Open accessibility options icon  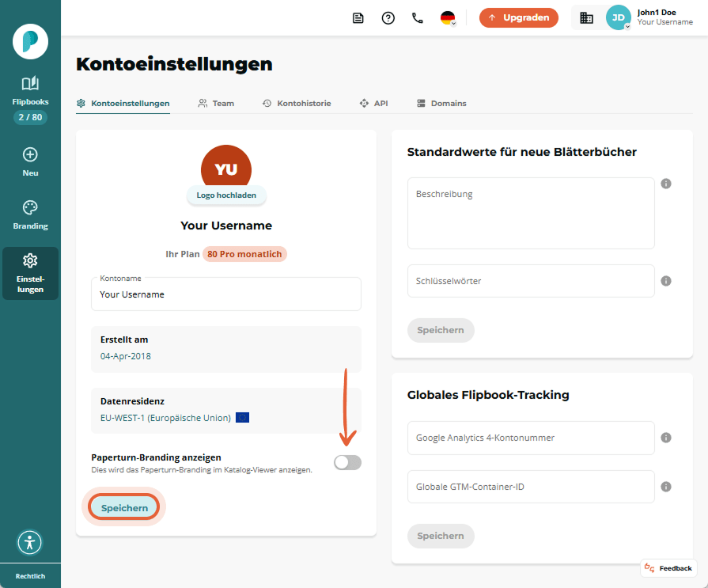click(x=30, y=542)
